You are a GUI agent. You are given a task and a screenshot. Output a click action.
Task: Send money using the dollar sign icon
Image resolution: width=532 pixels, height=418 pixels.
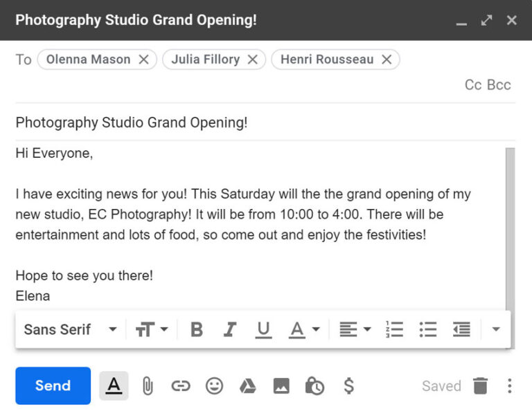pyautogui.click(x=349, y=385)
